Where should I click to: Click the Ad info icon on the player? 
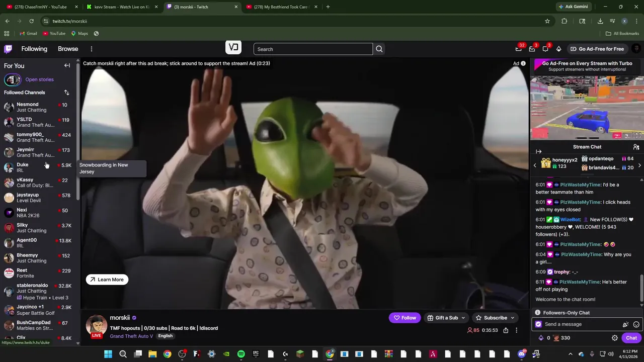pyautogui.click(x=523, y=63)
